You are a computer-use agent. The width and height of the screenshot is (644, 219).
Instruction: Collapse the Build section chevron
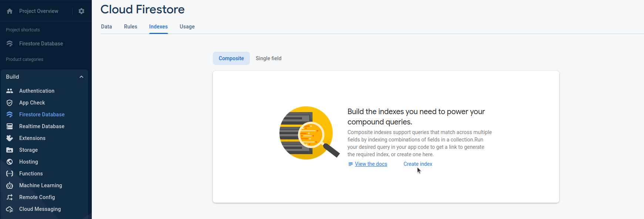click(81, 77)
